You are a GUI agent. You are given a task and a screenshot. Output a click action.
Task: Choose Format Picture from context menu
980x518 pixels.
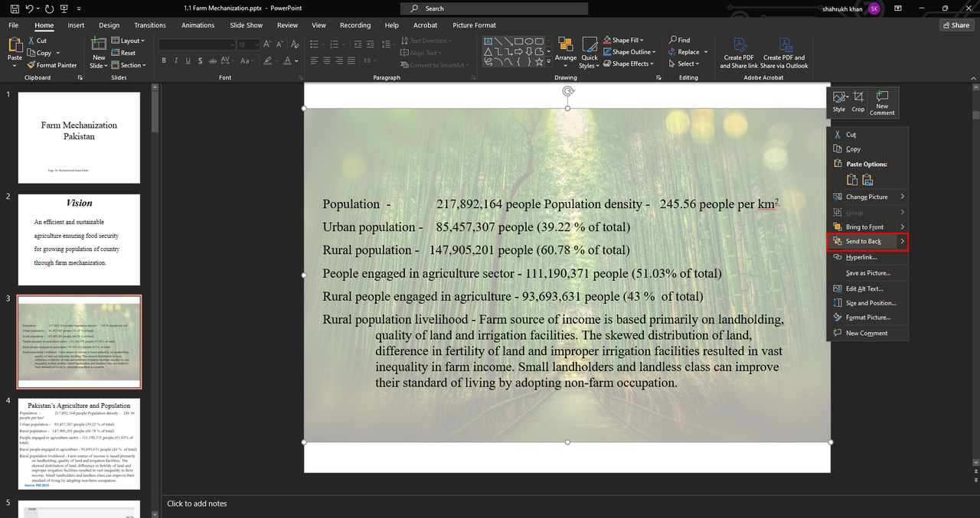[x=867, y=318]
